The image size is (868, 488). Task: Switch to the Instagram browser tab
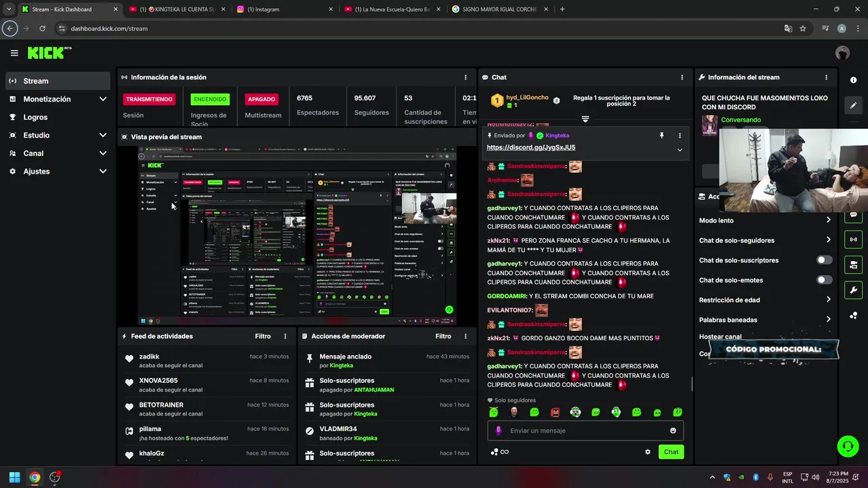tap(285, 9)
